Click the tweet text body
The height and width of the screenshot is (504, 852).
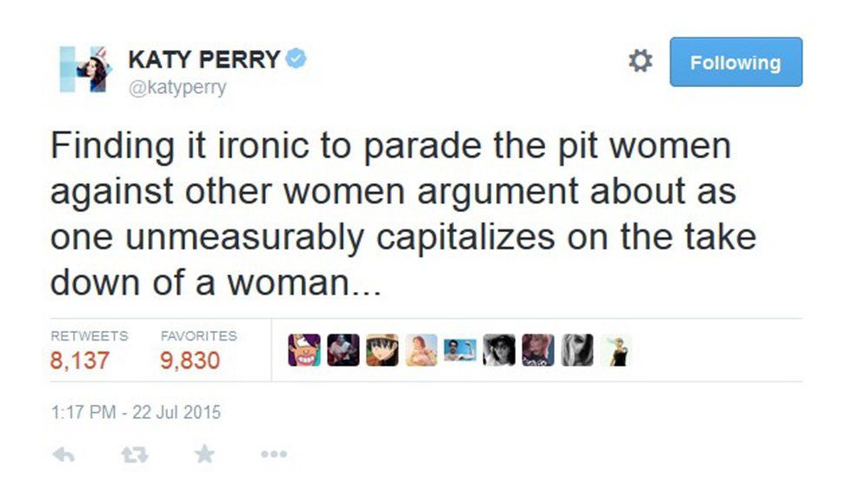pyautogui.click(x=391, y=215)
